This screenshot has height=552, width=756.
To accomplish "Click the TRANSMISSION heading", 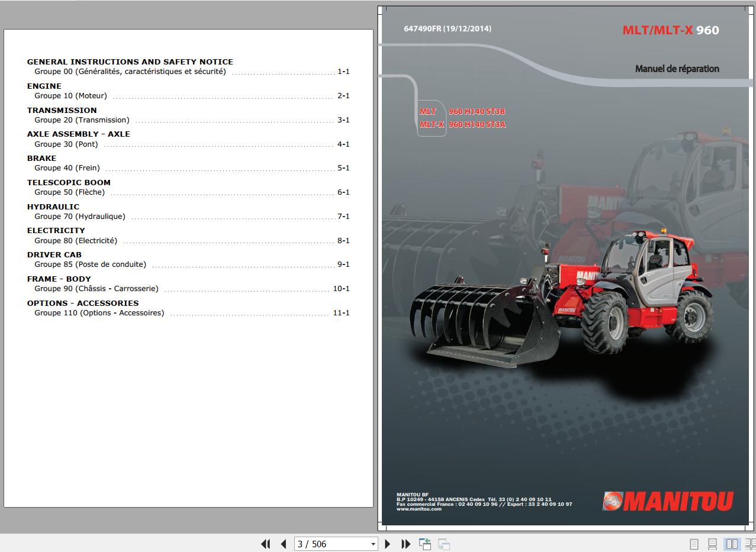I will coord(62,110).
